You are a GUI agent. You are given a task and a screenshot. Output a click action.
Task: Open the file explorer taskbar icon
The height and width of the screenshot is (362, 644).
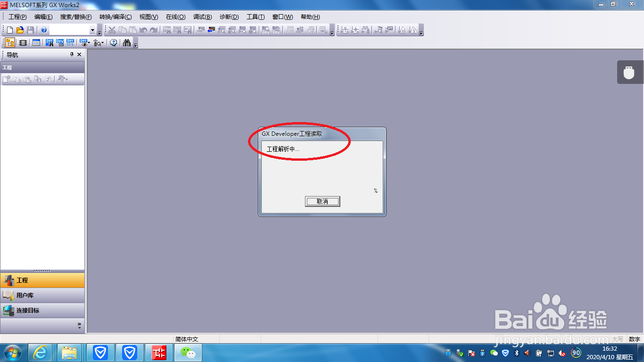tap(70, 353)
